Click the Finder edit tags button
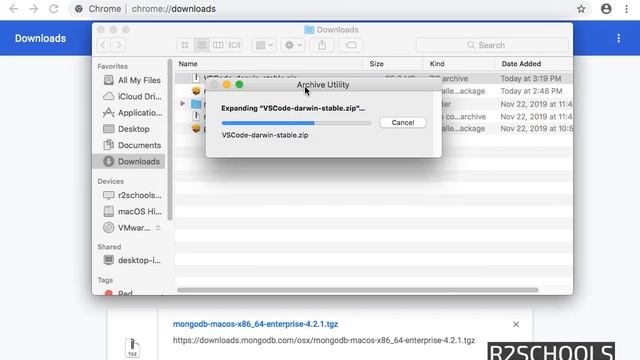Screen dimensions: 640x360 click(351, 45)
